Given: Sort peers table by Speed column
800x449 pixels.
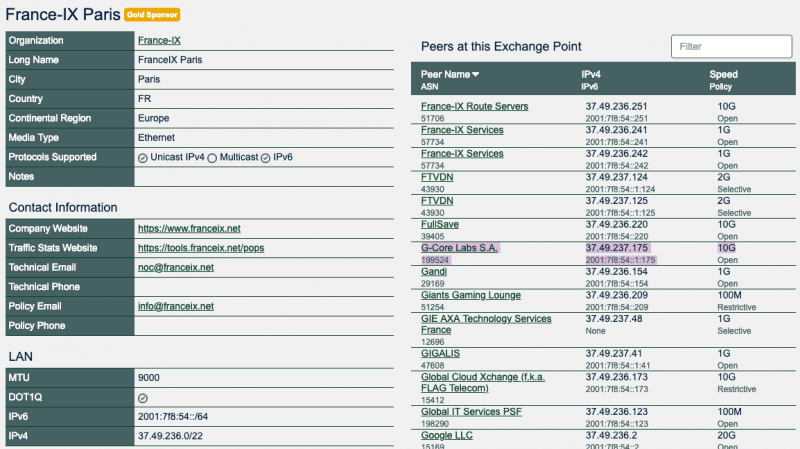Looking at the screenshot, I should (x=723, y=74).
